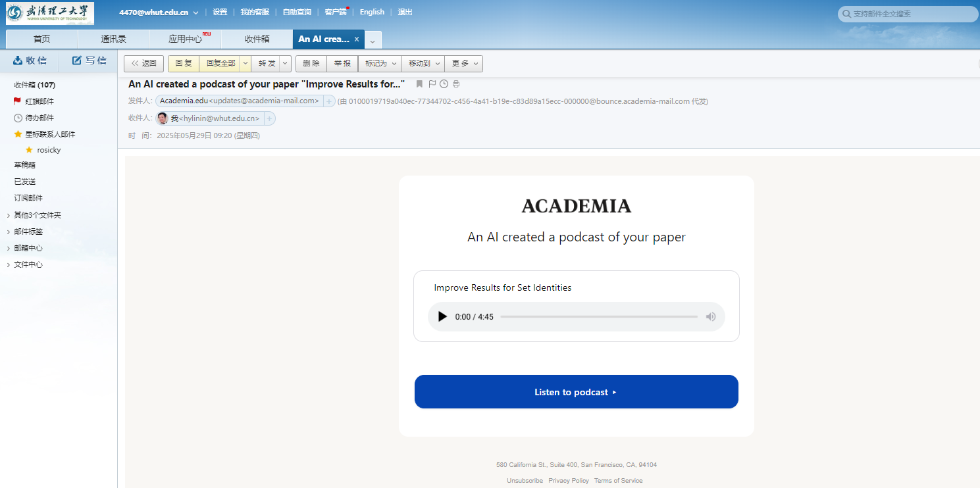This screenshot has height=488, width=980.
Task: Click the recipient chip hylinin@whut.edu.cn
Action: point(210,118)
